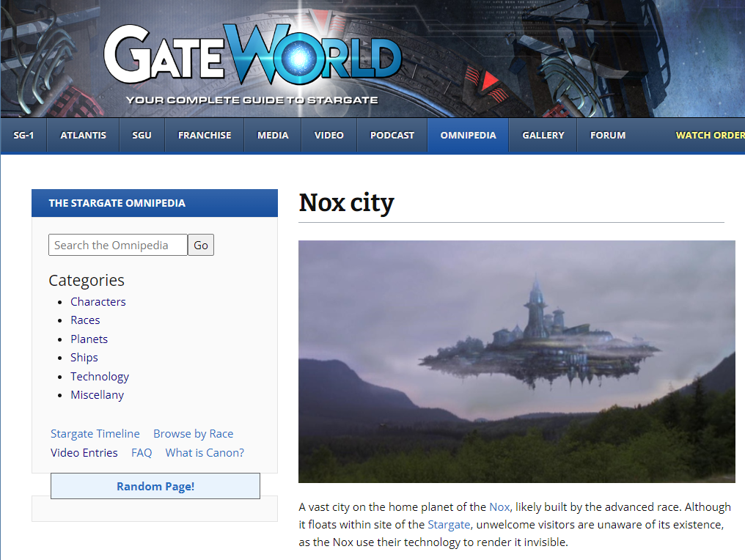
Task: Open the Franchise menu
Action: pos(205,136)
